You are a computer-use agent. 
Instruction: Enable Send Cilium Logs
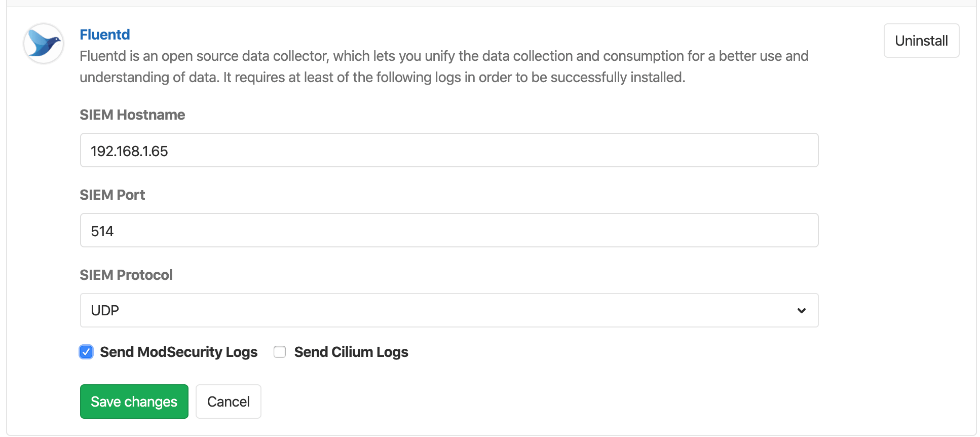[x=280, y=352]
